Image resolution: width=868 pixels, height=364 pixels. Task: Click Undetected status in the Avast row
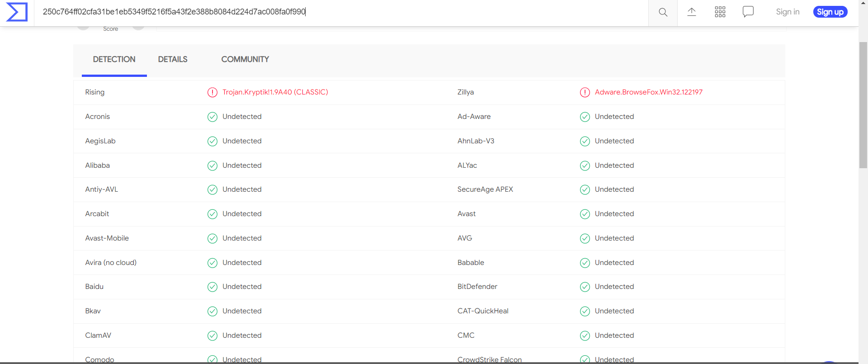click(x=614, y=214)
